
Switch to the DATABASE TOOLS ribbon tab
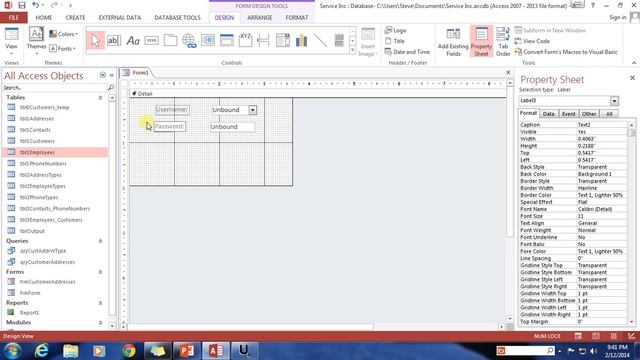tap(177, 18)
